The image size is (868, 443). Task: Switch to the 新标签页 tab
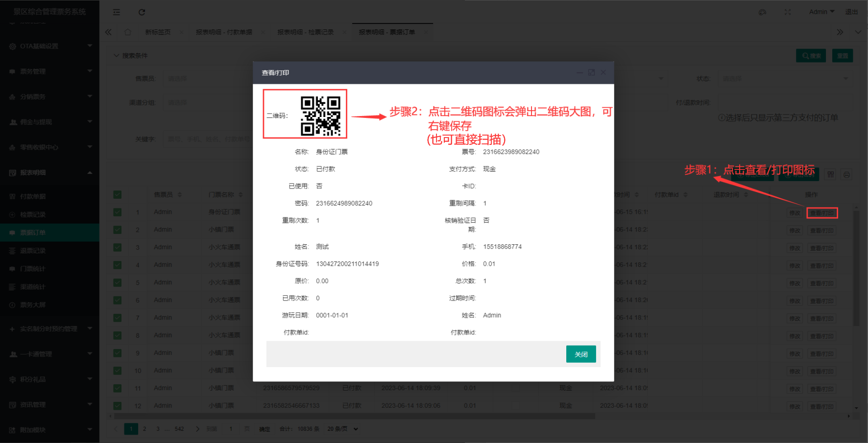[158, 32]
